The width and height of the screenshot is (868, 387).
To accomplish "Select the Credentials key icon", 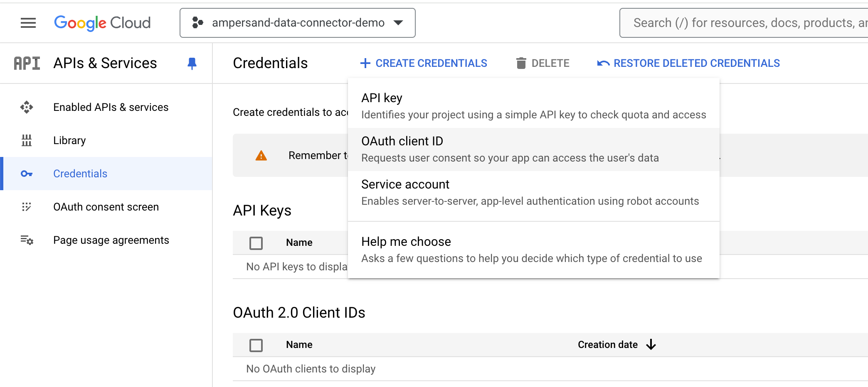I will tap(27, 174).
